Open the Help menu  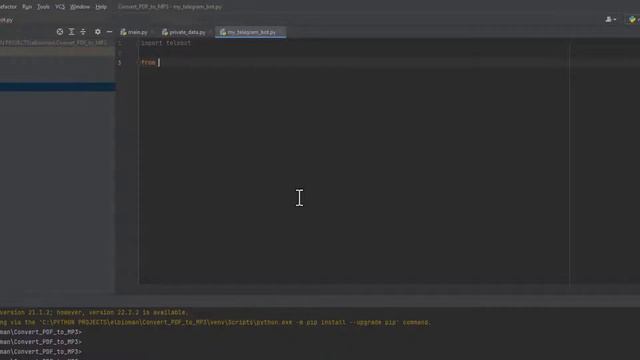(x=101, y=7)
